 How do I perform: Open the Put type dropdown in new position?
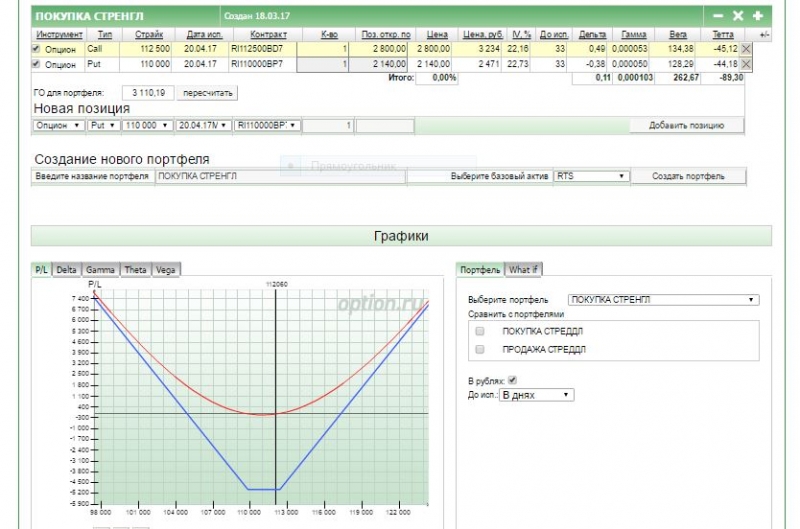pyautogui.click(x=104, y=126)
